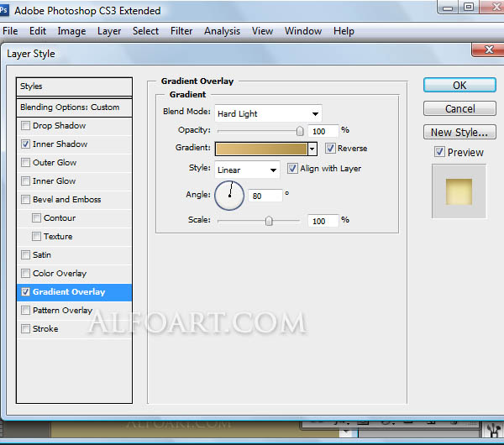Open the Blend Mode Hard Light dropdown
Screen dimensions: 504x445
pos(269,113)
